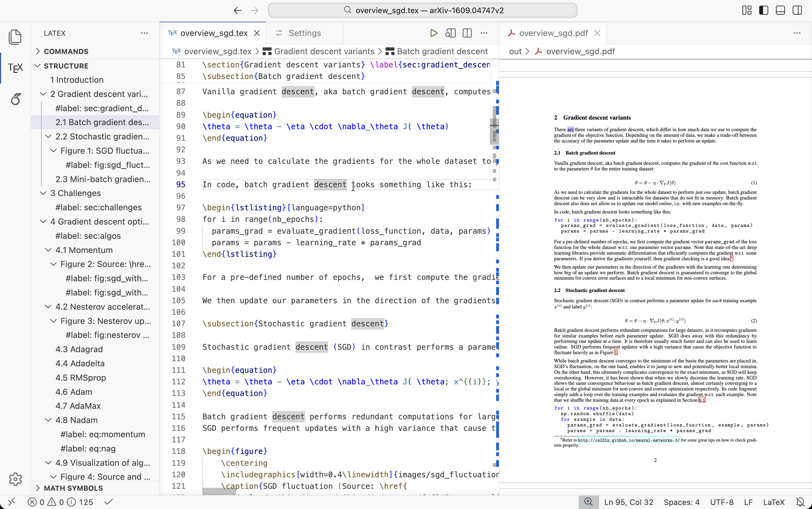Switch to the Settings tab
The image size is (812, 509).
click(x=305, y=33)
